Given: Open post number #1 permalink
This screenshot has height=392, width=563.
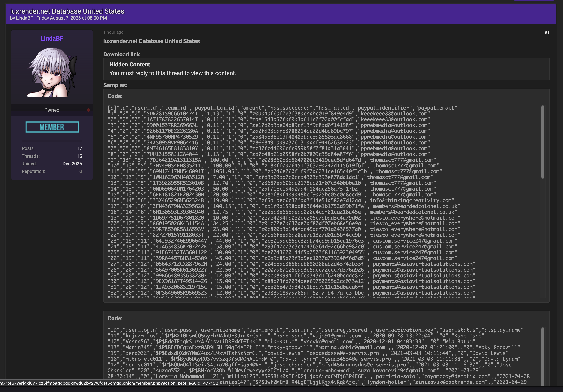Looking at the screenshot, I should 547,32.
